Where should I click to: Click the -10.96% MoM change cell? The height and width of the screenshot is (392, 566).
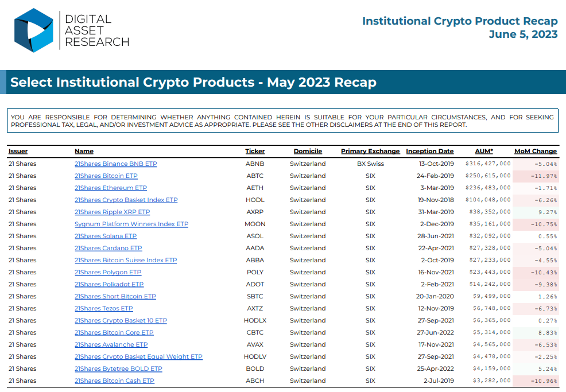coord(536,381)
